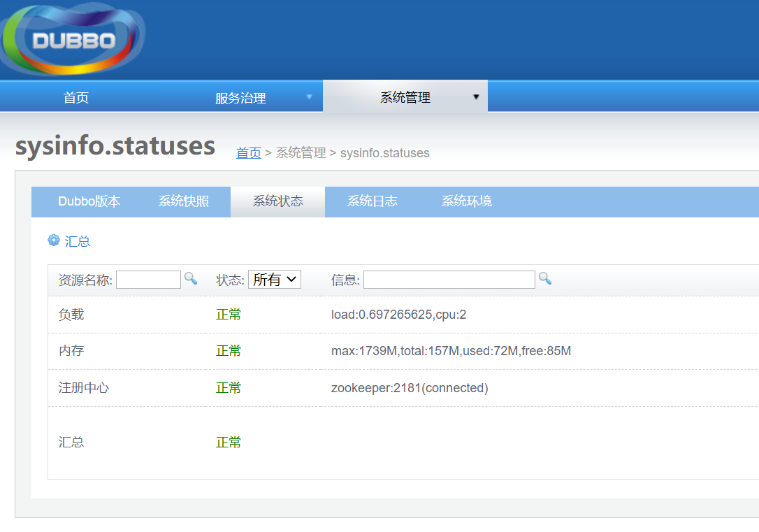
Task: Click inside the 资源名称 input box
Action: tap(148, 279)
